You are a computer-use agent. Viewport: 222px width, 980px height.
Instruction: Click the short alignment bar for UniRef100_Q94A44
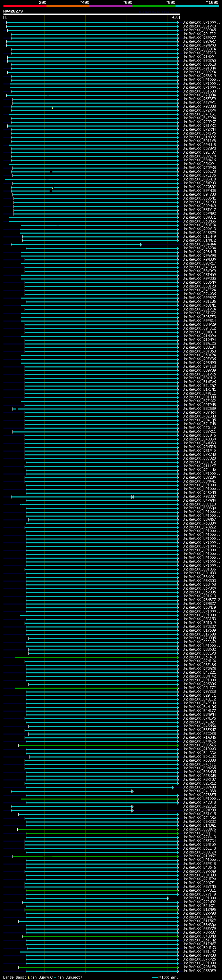point(76,244)
